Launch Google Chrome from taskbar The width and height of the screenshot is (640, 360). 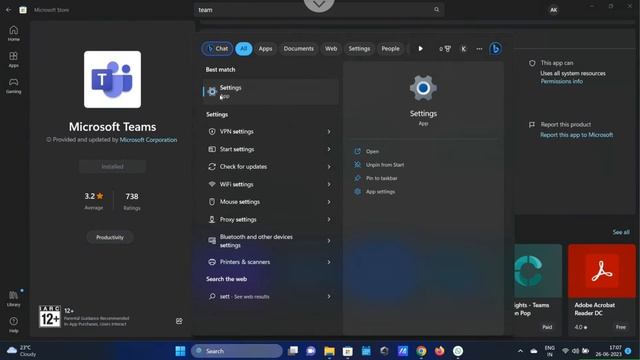(421, 351)
